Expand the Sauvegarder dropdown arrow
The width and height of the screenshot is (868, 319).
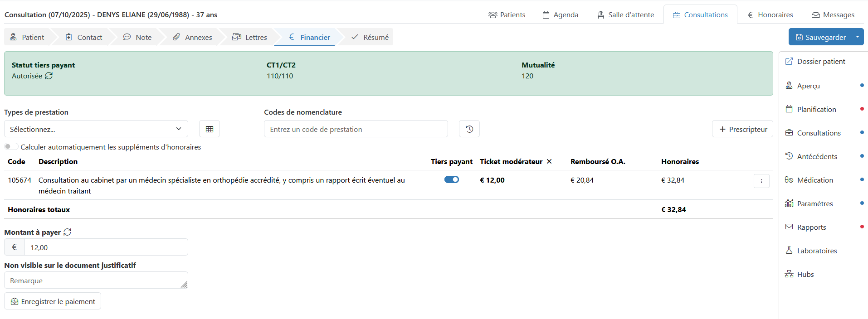tap(858, 37)
